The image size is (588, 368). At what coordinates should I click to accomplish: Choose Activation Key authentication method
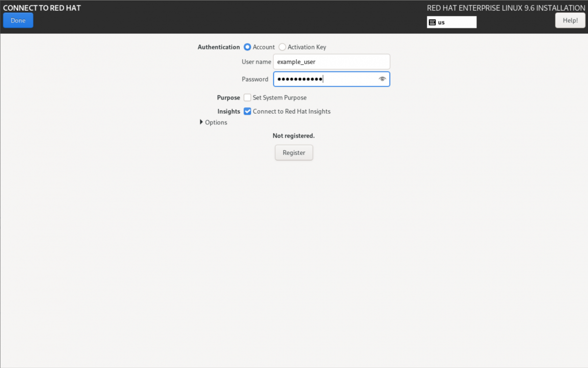click(282, 47)
